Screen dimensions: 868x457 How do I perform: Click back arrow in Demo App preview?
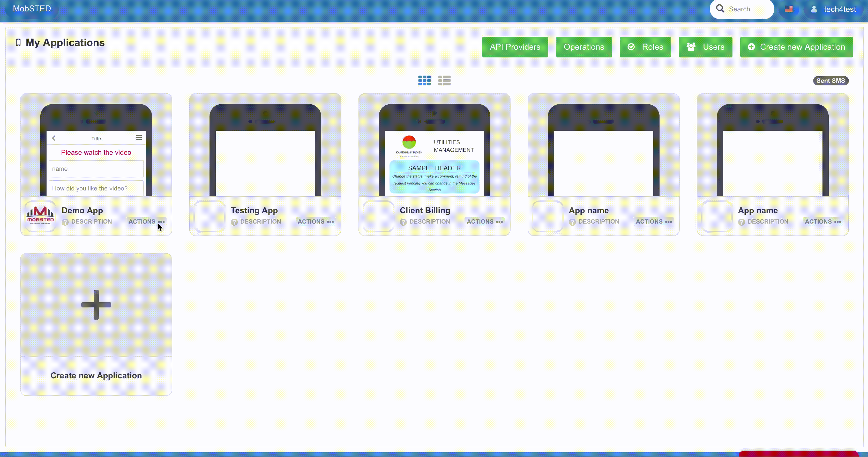54,138
